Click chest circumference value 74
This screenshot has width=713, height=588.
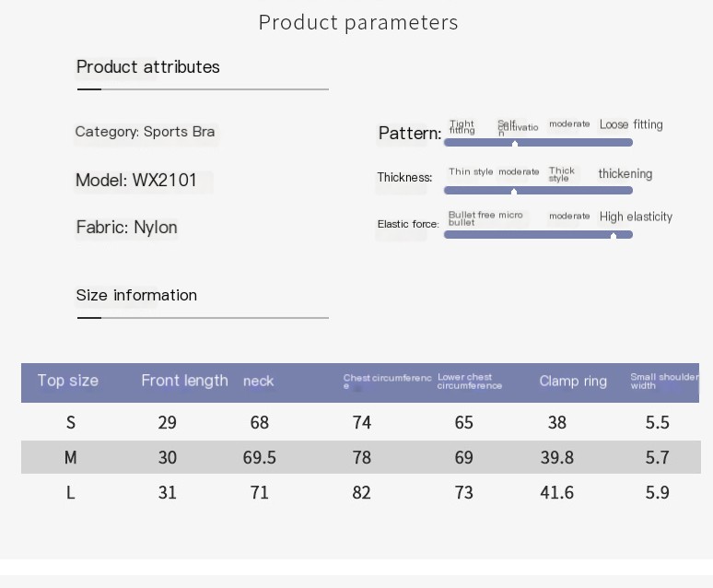[362, 423]
